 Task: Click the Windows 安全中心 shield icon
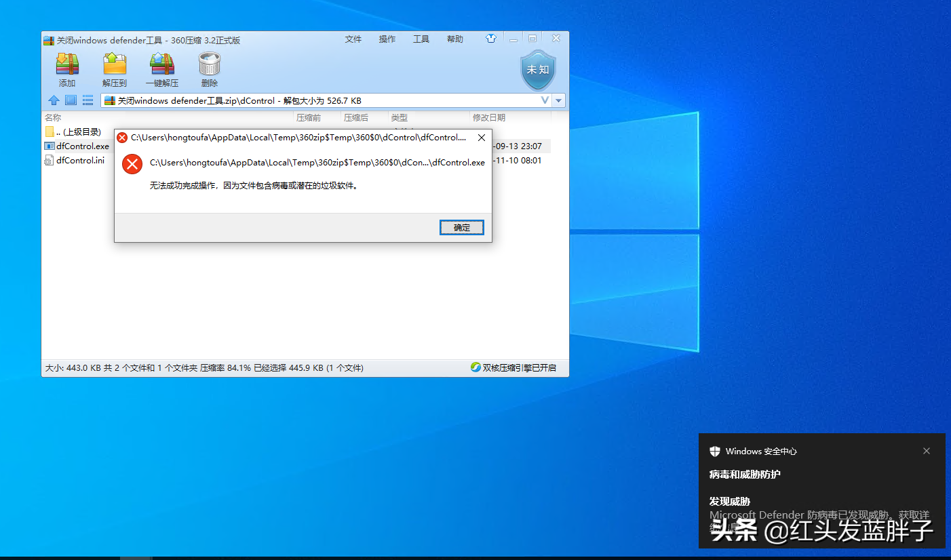point(715,452)
